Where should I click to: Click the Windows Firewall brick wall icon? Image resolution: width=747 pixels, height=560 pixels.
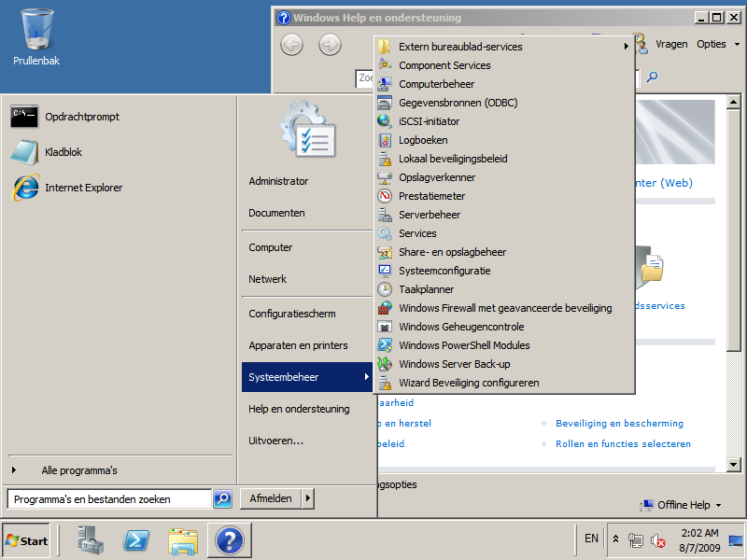point(385,308)
